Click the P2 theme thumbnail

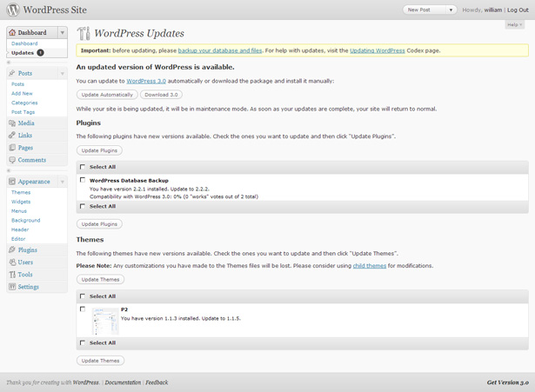105,321
